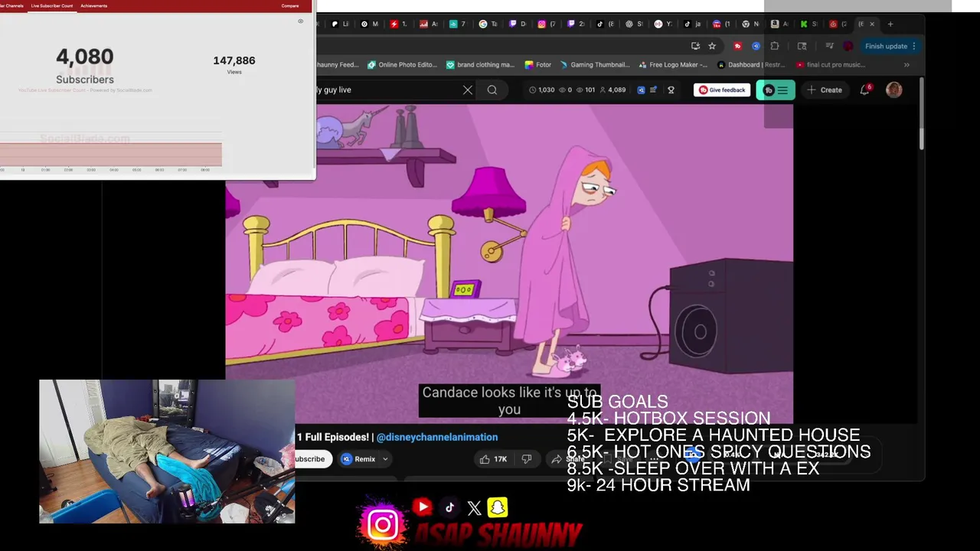Open a new browser tab with plus
The height and width of the screenshot is (551, 980).
(x=890, y=24)
